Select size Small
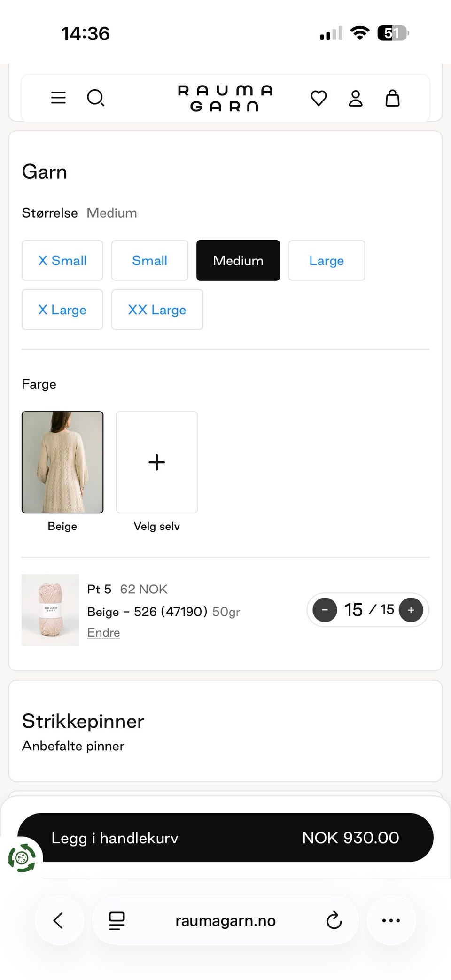Screen dimensions: 451x980 click(x=149, y=260)
